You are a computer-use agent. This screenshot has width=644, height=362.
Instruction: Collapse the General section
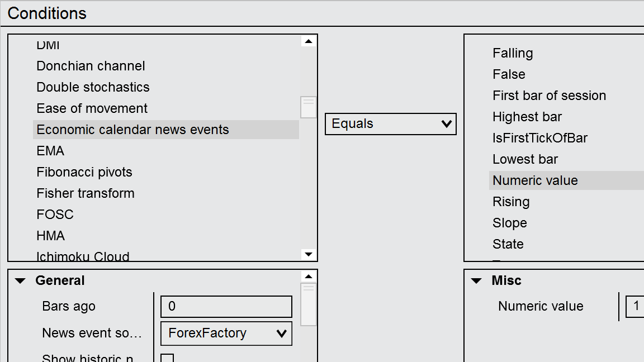click(x=21, y=281)
